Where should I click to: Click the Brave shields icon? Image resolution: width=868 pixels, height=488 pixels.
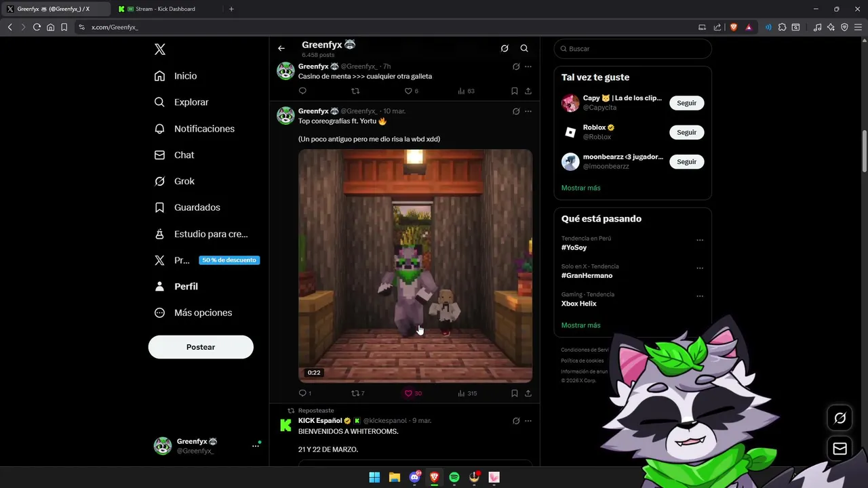click(x=733, y=27)
